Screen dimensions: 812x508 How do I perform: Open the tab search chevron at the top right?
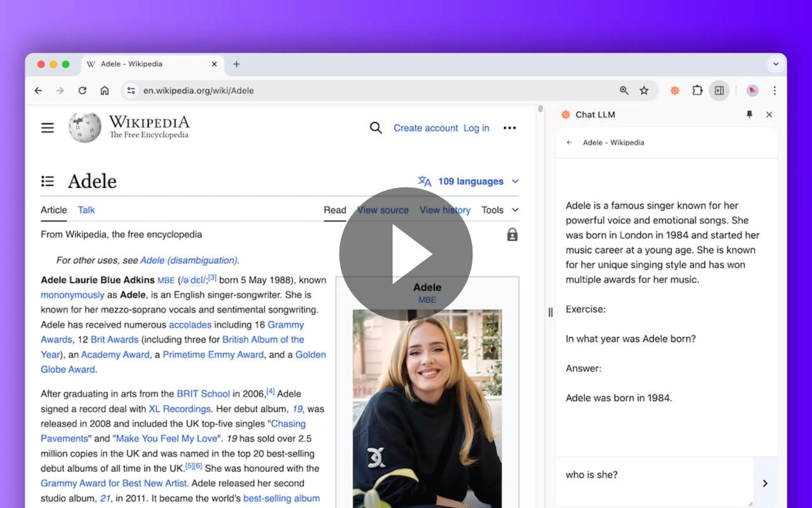pos(776,64)
